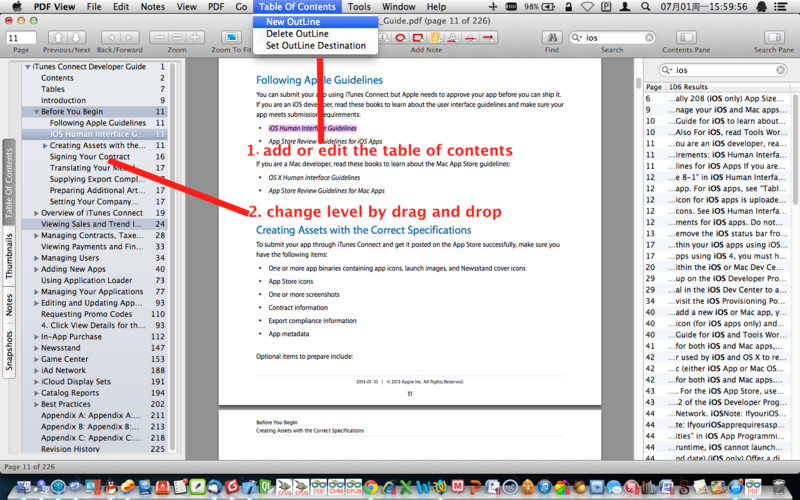Switch to the Snapshots side tab
This screenshot has height=500, width=800.
[x=9, y=351]
